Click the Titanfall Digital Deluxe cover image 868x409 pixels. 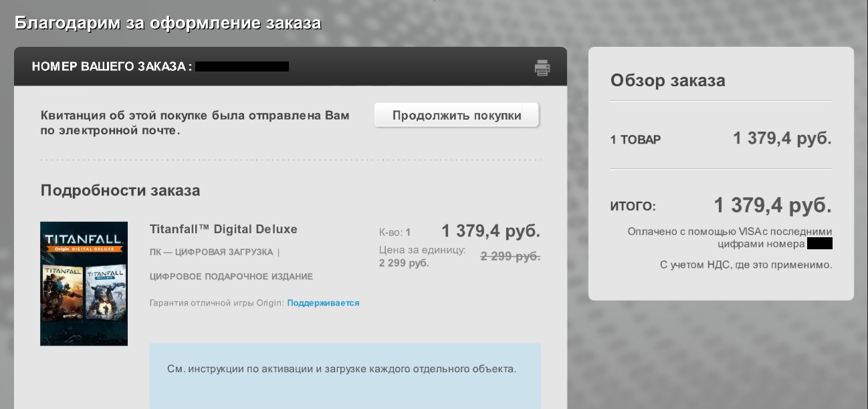tap(84, 283)
